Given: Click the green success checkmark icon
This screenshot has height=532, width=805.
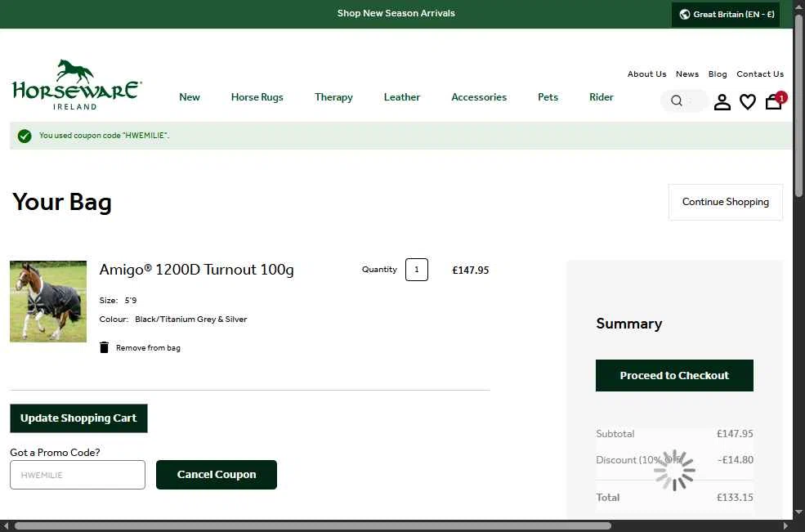Looking at the screenshot, I should pos(25,136).
